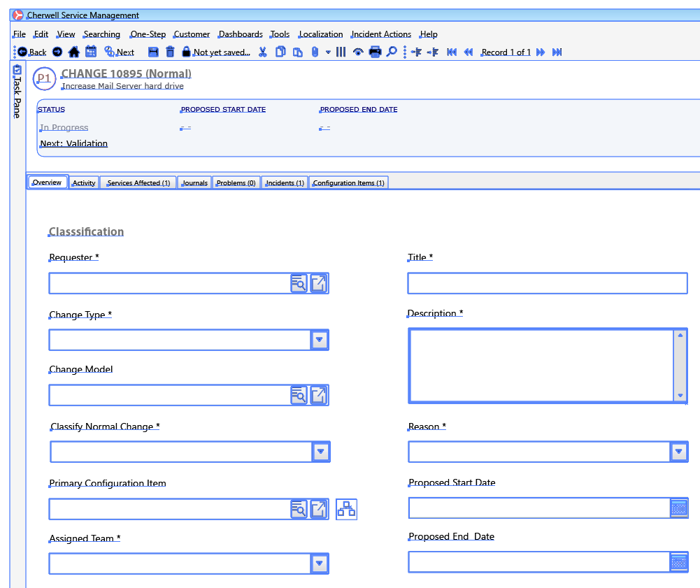
Task: Open the Problems (0) tab
Action: tap(236, 182)
